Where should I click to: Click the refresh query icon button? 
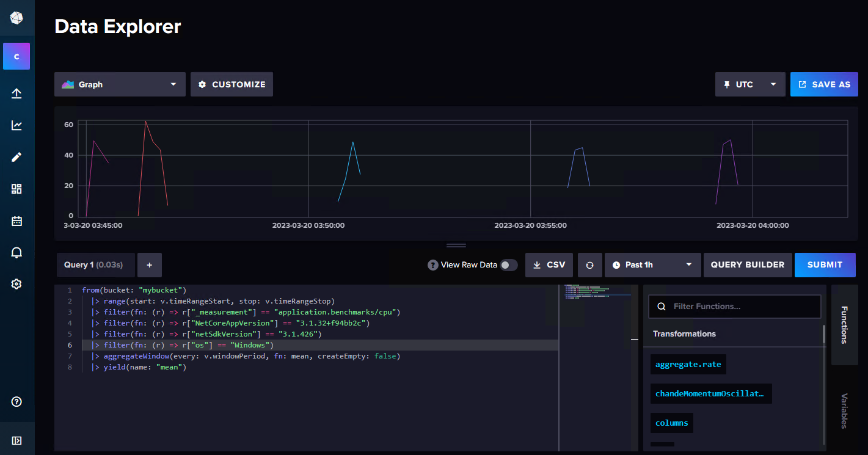pos(589,265)
